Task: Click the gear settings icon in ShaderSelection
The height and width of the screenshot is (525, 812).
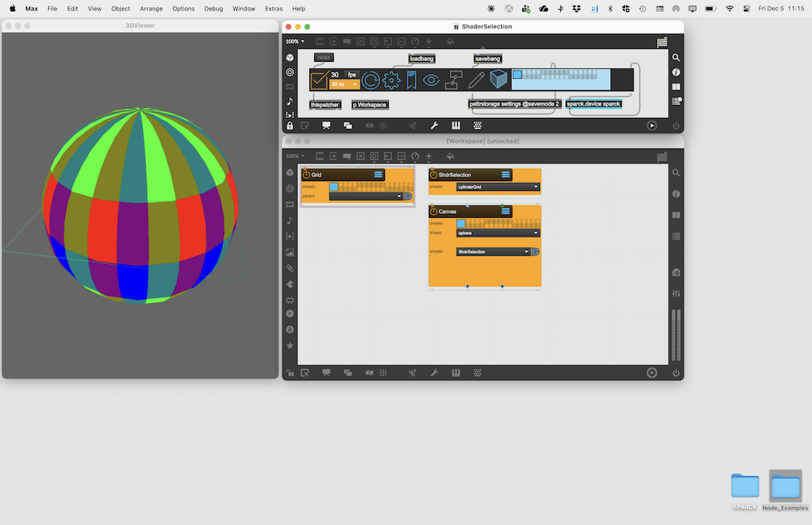Action: tap(391, 80)
